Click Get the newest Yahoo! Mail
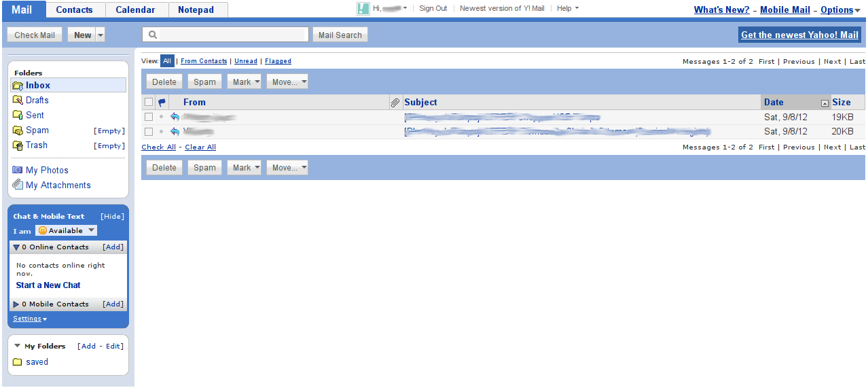 pyautogui.click(x=800, y=35)
